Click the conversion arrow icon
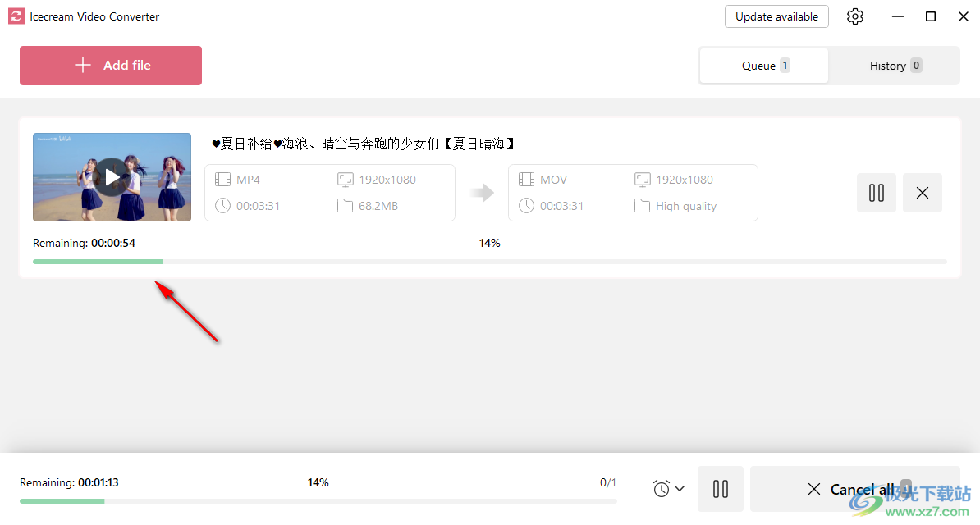980x525 pixels. 482,193
